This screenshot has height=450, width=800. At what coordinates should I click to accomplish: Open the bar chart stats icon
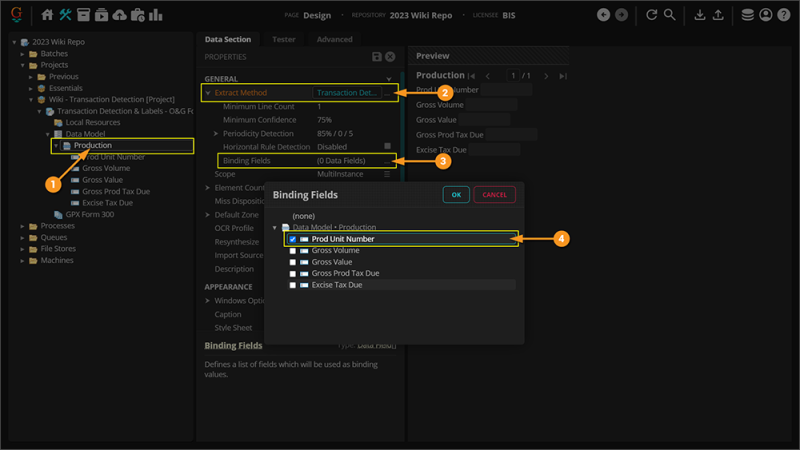pos(156,15)
